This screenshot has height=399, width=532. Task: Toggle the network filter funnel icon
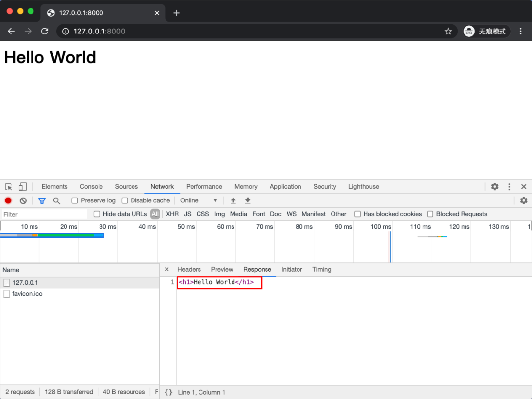tap(42, 201)
